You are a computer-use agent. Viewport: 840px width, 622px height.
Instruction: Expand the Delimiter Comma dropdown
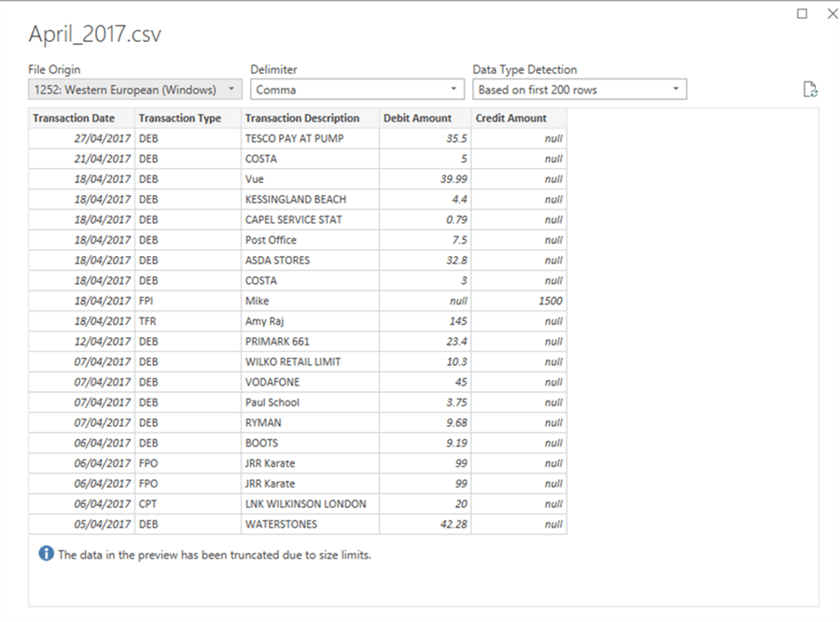357,90
